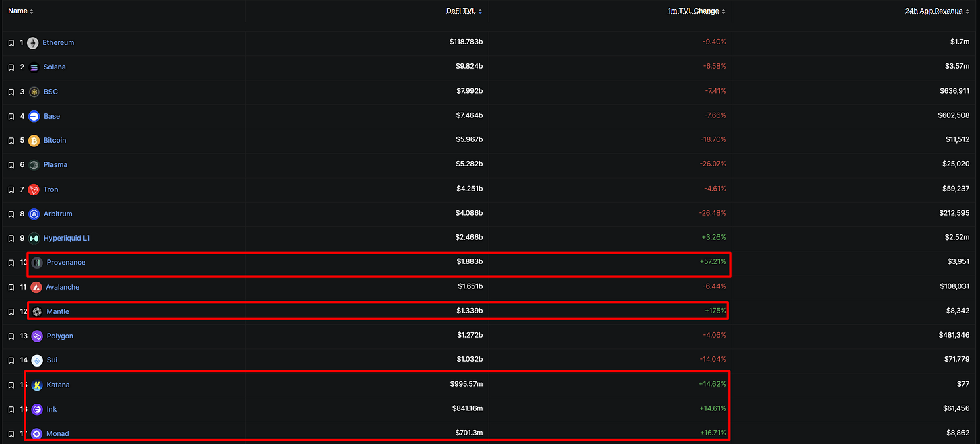Select the $5.967b TVL value
The width and height of the screenshot is (980, 444).
pyautogui.click(x=469, y=140)
